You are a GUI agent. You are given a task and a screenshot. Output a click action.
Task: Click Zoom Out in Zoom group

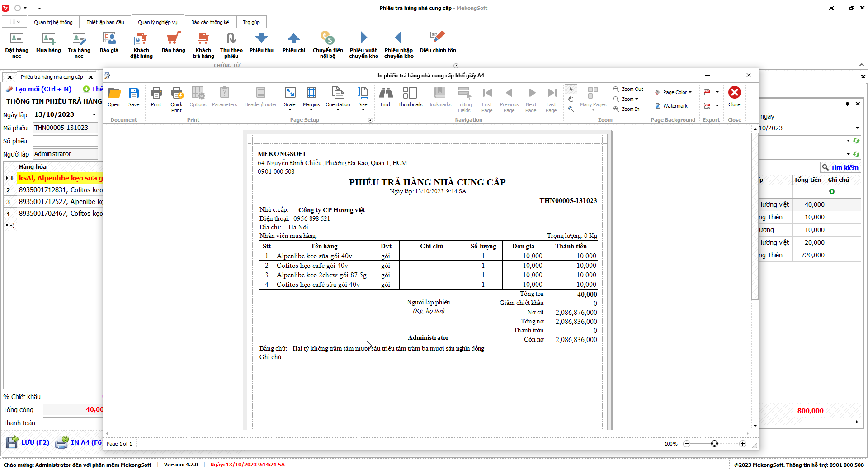click(628, 89)
